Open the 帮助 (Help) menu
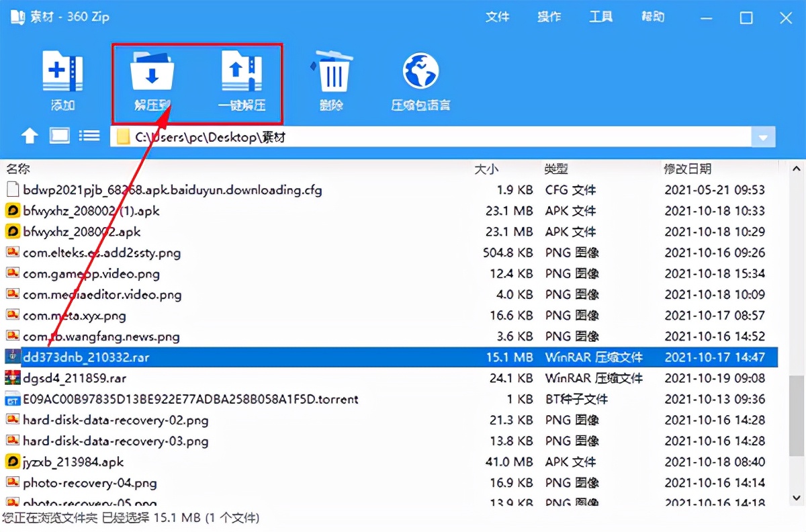 652,17
